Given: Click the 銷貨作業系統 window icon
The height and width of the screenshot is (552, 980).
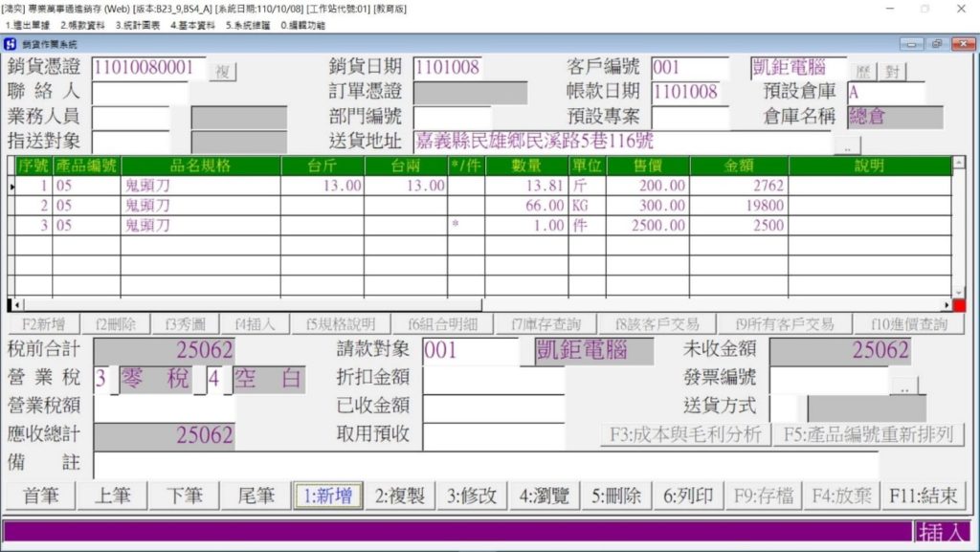Looking at the screenshot, I should [x=10, y=44].
